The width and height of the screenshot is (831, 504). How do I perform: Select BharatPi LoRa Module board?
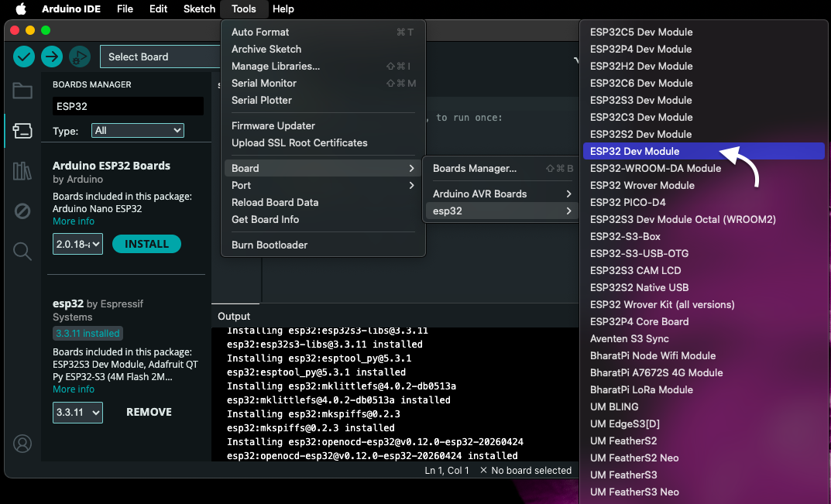(x=704, y=389)
